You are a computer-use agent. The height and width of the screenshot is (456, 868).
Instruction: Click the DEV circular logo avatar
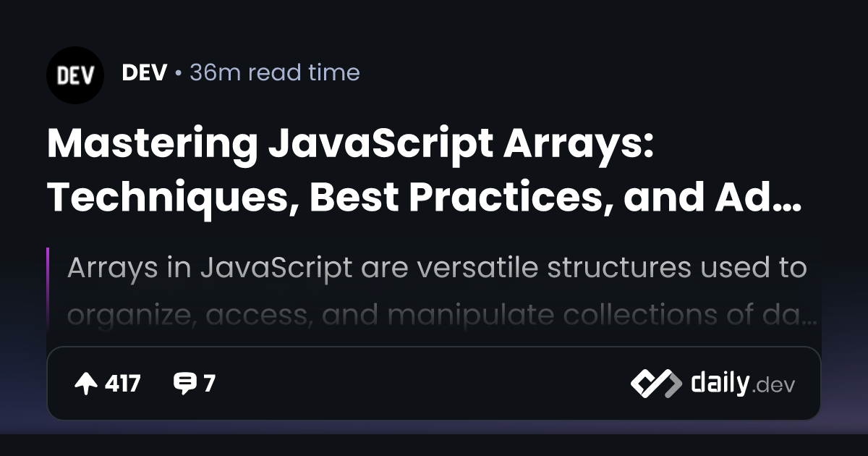coord(75,75)
